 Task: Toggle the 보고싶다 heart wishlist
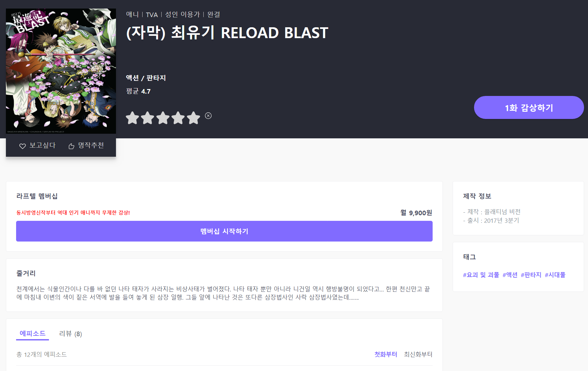(x=37, y=146)
